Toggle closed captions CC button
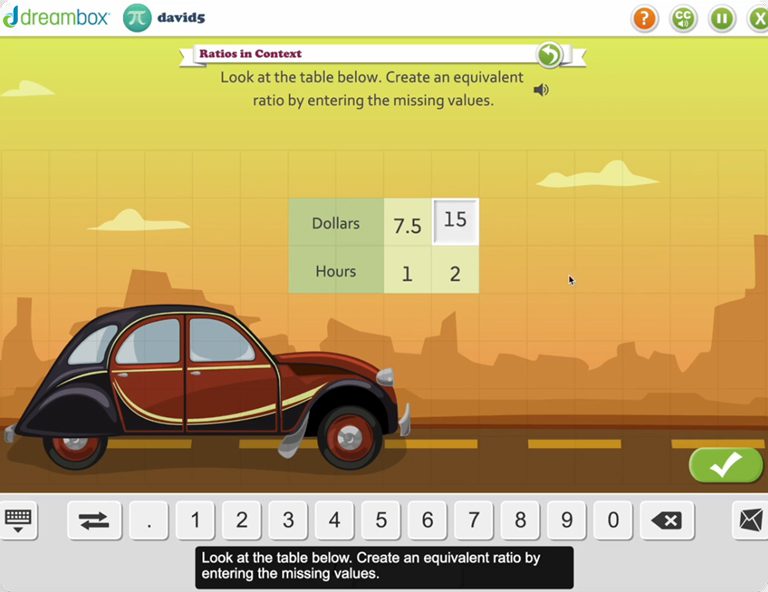 click(683, 18)
